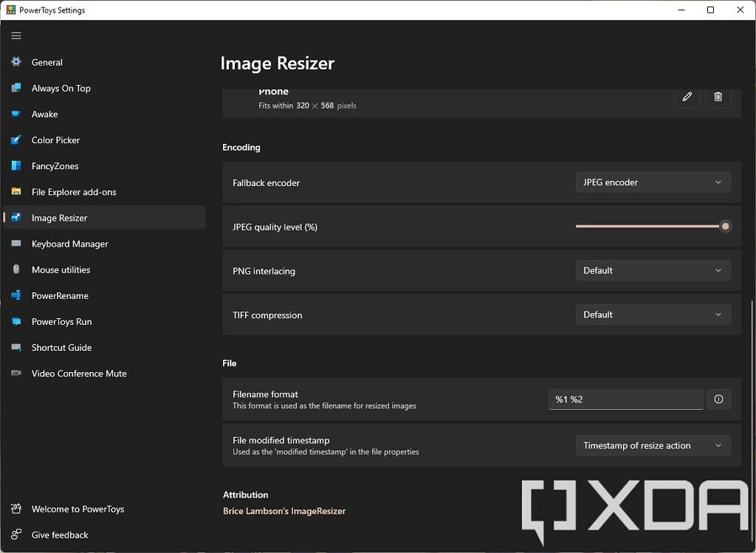This screenshot has width=756, height=553.
Task: Expand the PNG interlacing dropdown
Action: point(653,270)
